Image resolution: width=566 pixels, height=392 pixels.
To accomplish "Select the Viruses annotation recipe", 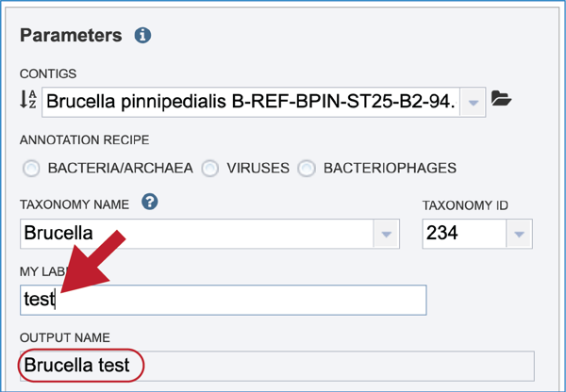I will [x=210, y=169].
